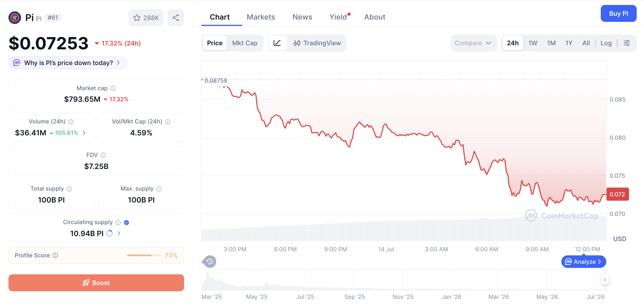Click the 0.072 current price label
The height and width of the screenshot is (307, 644).
pos(617,194)
